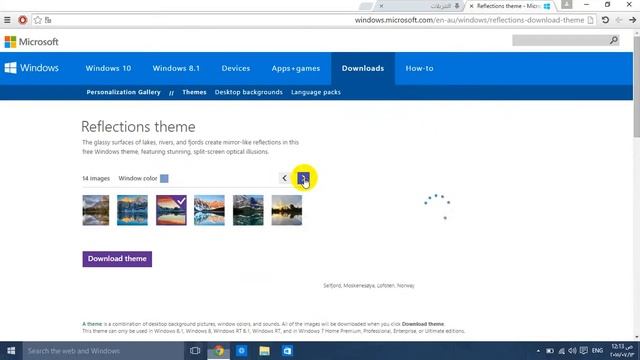
Task: Click the page document icon in address bar
Action: click(590, 20)
